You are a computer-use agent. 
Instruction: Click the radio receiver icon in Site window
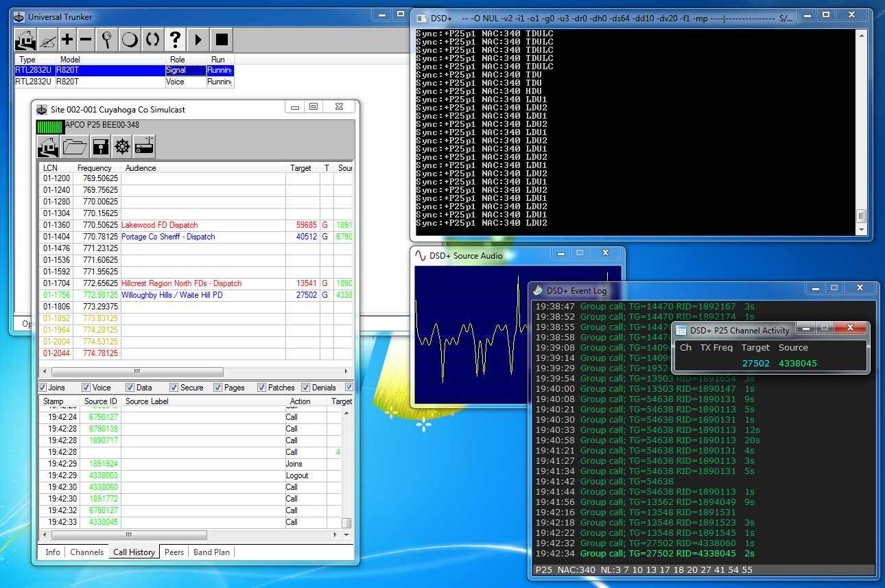click(x=145, y=146)
